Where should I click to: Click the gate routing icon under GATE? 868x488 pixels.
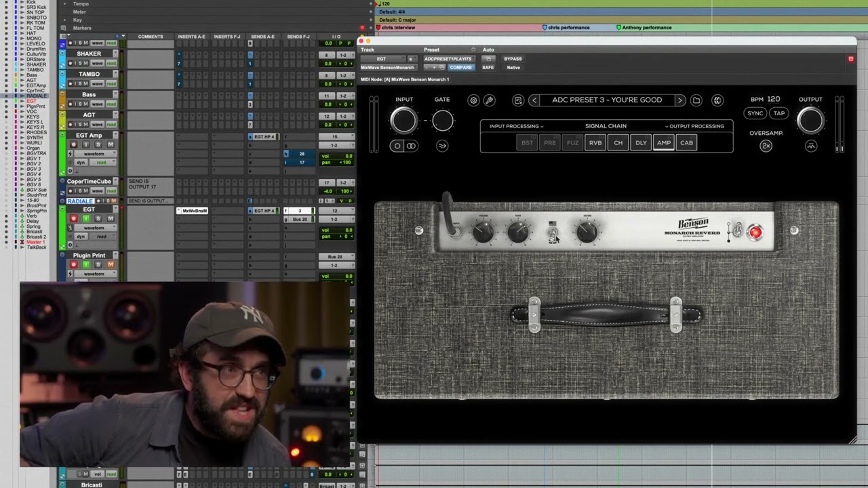(442, 146)
